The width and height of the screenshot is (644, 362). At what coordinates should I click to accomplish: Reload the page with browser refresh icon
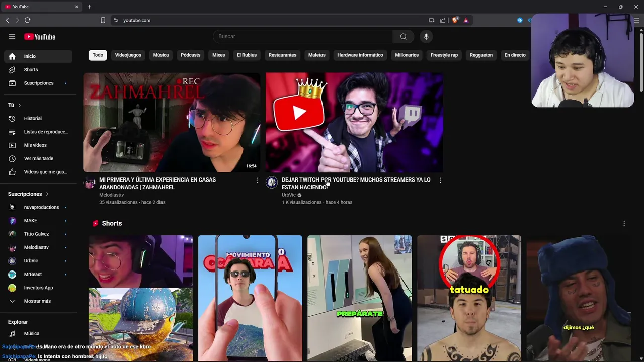pyautogui.click(x=27, y=20)
